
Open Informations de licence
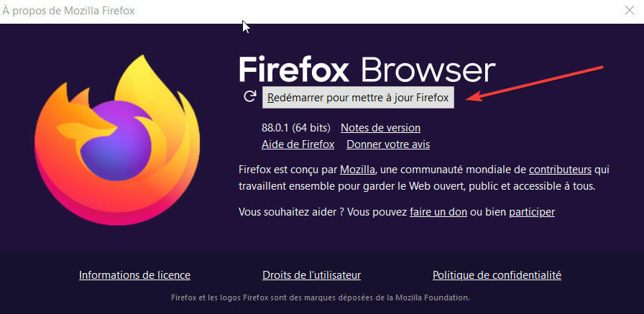click(x=134, y=275)
